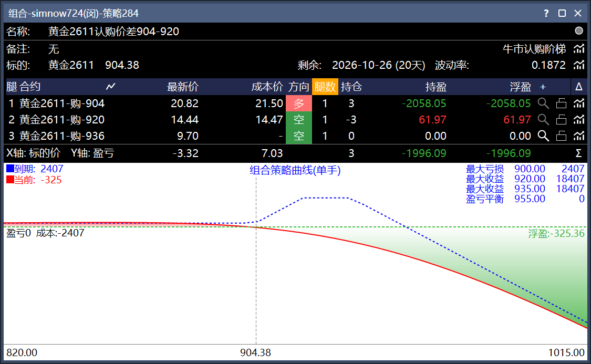Click the sigma Σ summary icon
Image resolution: width=591 pixels, height=364 pixels.
[578, 153]
